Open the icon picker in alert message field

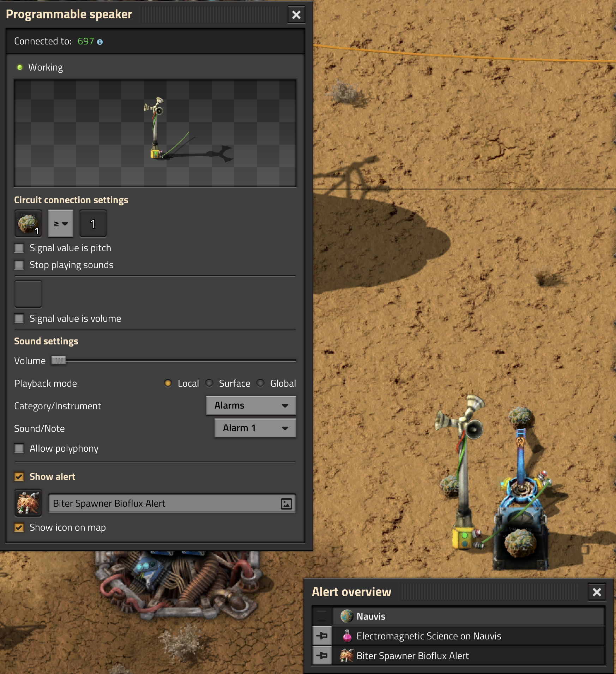coord(286,504)
